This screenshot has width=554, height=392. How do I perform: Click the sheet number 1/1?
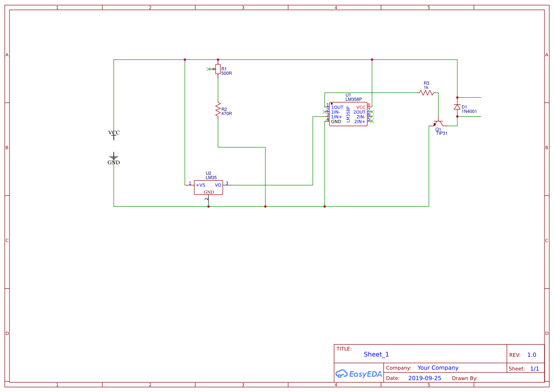click(x=535, y=369)
